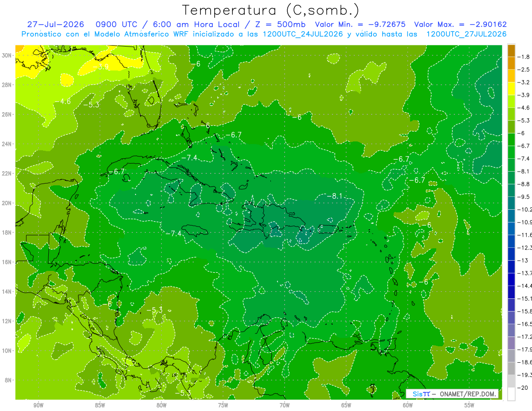Viewport: 532px width, 411px height.
Task: Click the '-13' value on the color scale
Action: click(523, 260)
